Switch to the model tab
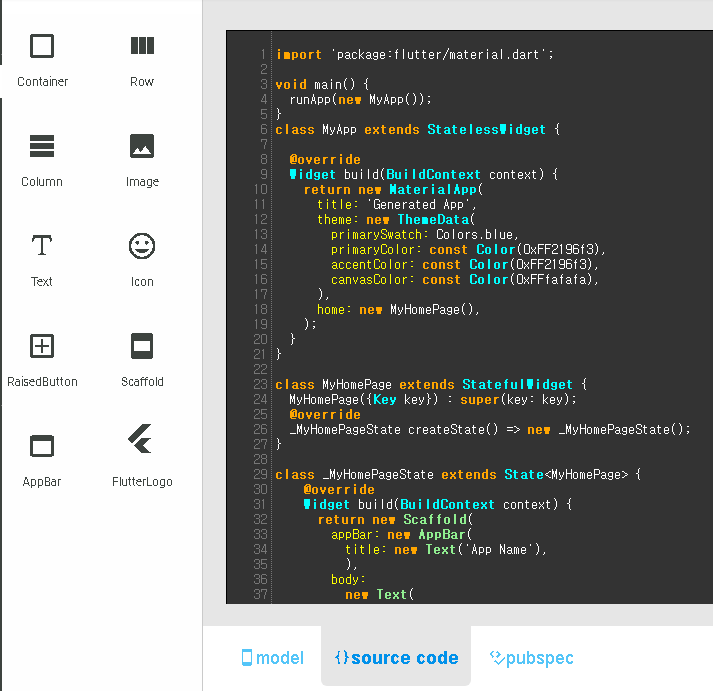The width and height of the screenshot is (713, 691). [272, 658]
